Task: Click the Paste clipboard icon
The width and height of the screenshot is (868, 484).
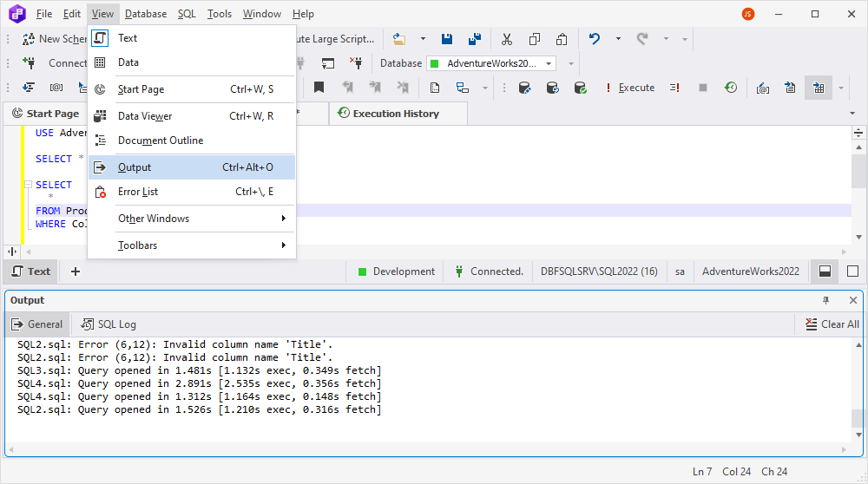Action: (562, 39)
